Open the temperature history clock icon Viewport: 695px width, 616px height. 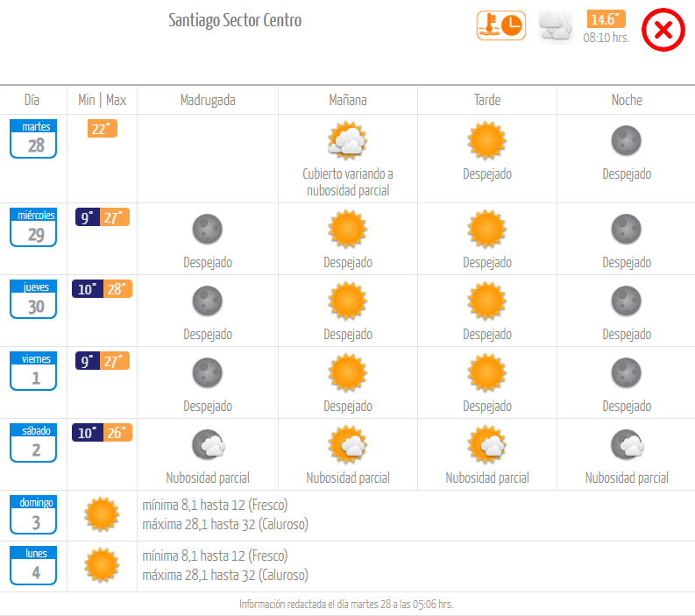[501, 25]
